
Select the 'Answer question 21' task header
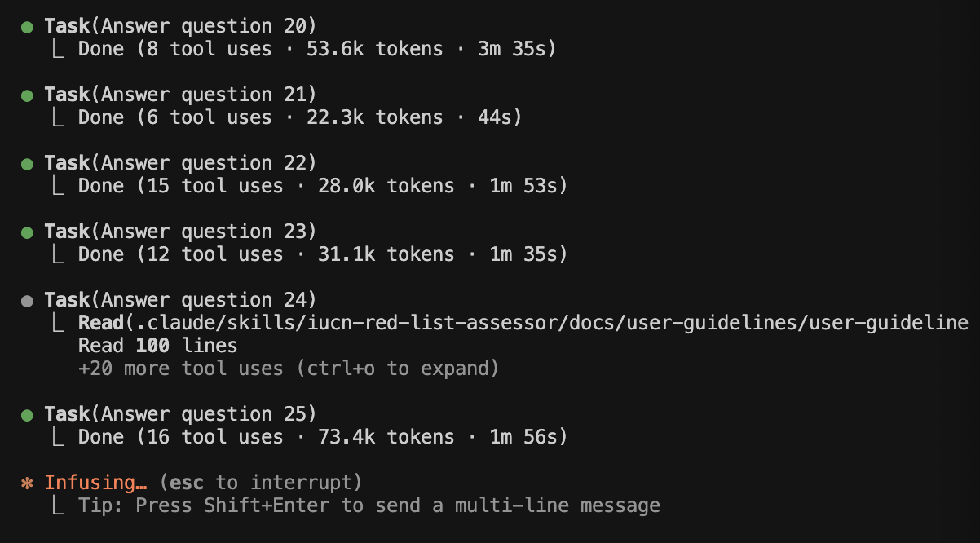click(x=180, y=95)
